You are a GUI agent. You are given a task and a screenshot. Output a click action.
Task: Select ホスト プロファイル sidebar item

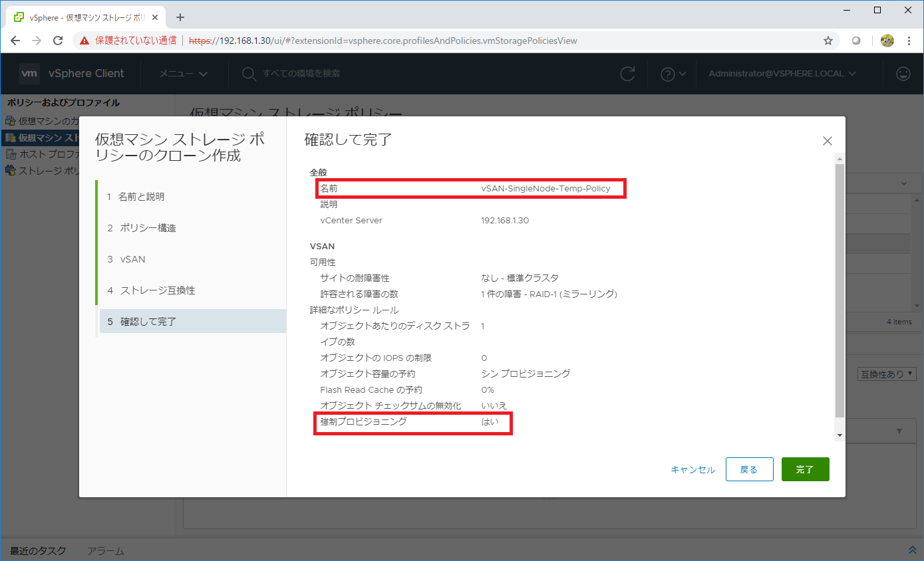(43, 154)
